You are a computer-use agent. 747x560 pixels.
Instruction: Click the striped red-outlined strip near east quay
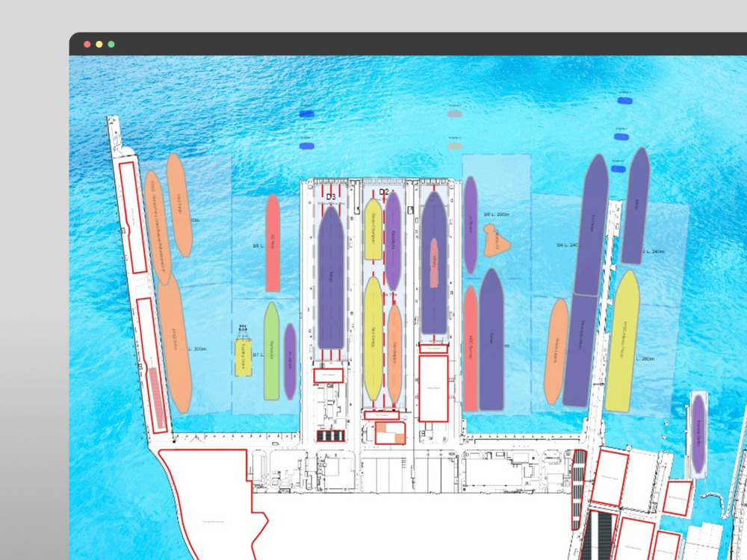coord(578,490)
